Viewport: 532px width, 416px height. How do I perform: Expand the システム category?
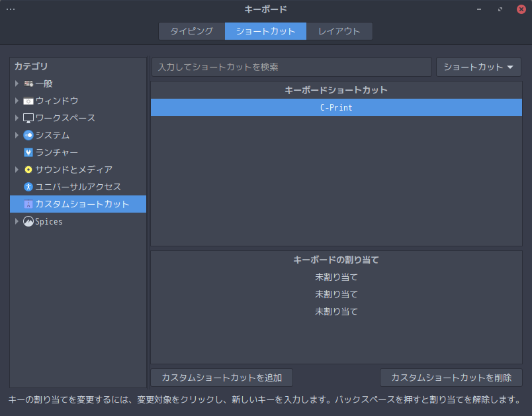click(x=17, y=135)
